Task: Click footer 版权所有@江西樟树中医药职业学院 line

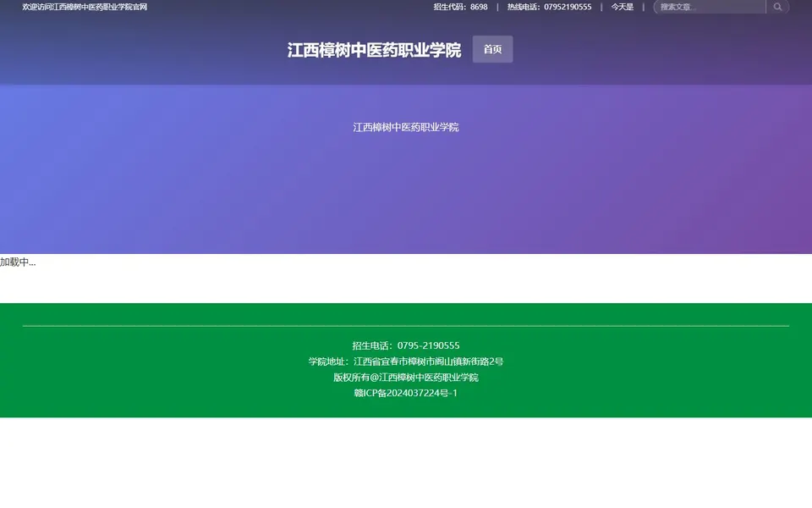Action: click(406, 378)
